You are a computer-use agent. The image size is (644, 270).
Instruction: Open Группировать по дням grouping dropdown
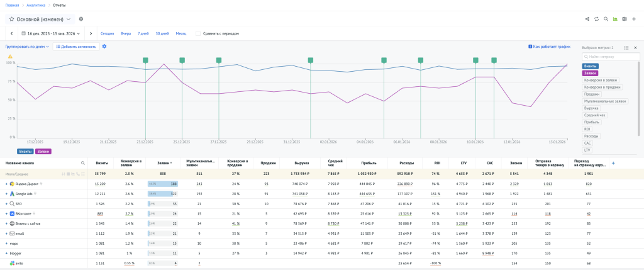coord(28,46)
